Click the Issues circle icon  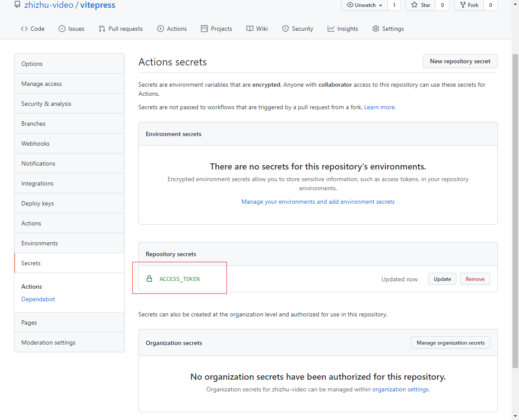(x=62, y=29)
